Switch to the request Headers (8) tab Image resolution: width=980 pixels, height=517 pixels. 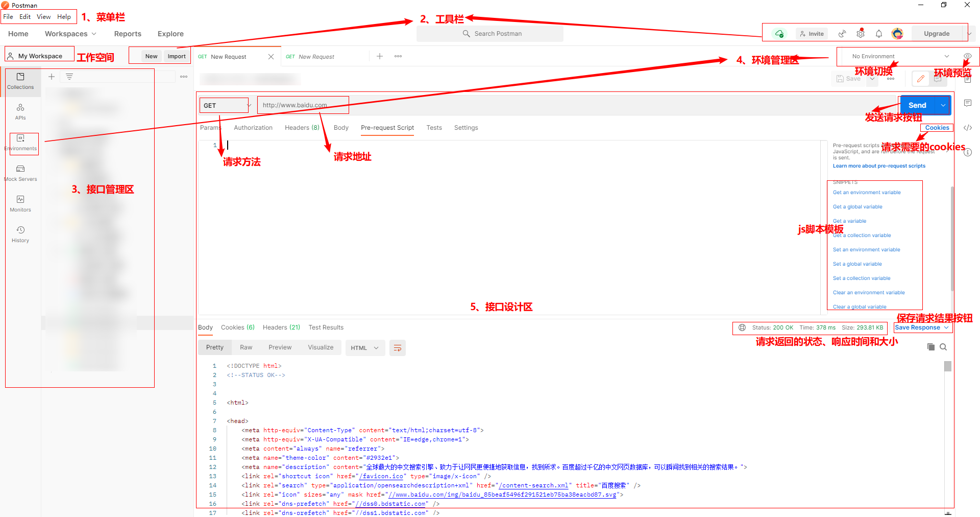302,128
